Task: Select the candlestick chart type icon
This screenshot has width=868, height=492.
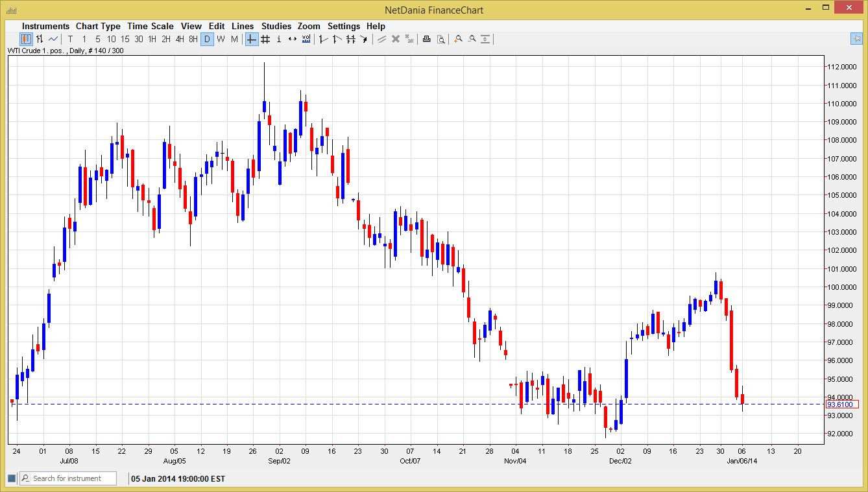Action: tap(25, 39)
